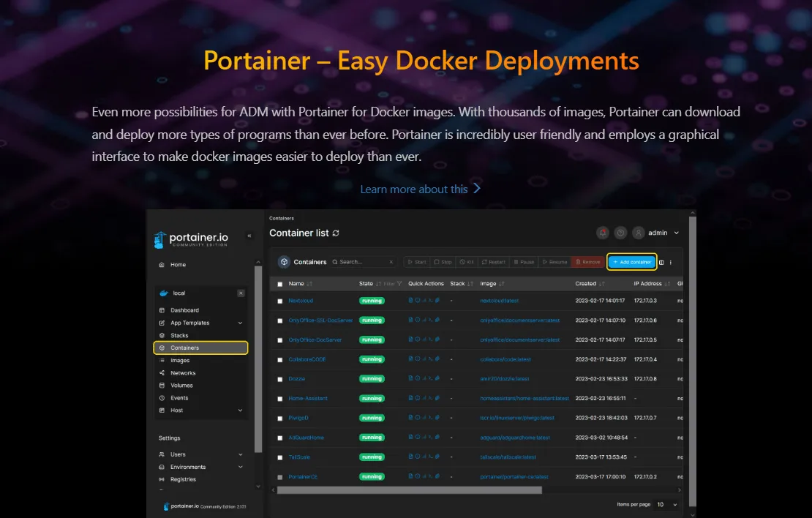
Task: Expand the Users settings chevron
Action: click(240, 455)
